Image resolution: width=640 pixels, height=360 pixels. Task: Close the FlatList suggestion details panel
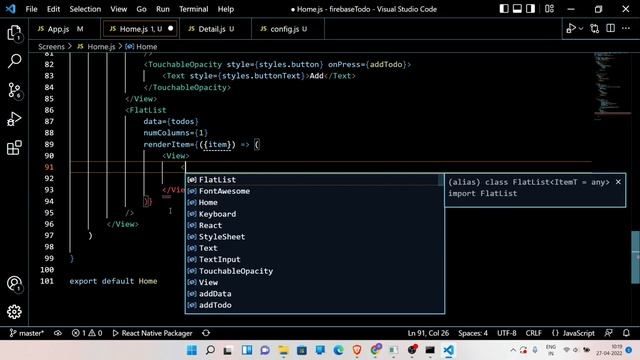618,182
